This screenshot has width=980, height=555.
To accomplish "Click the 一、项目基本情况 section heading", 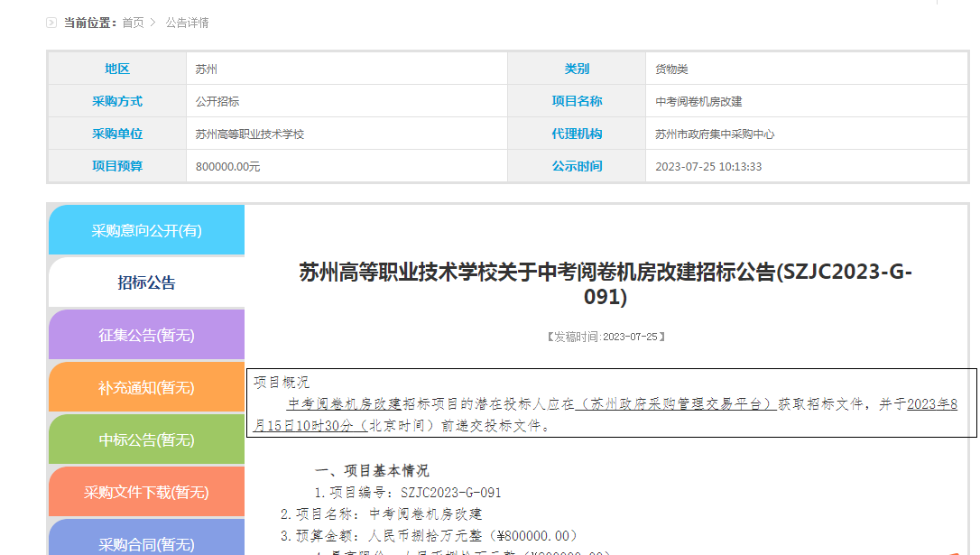I will [x=371, y=471].
